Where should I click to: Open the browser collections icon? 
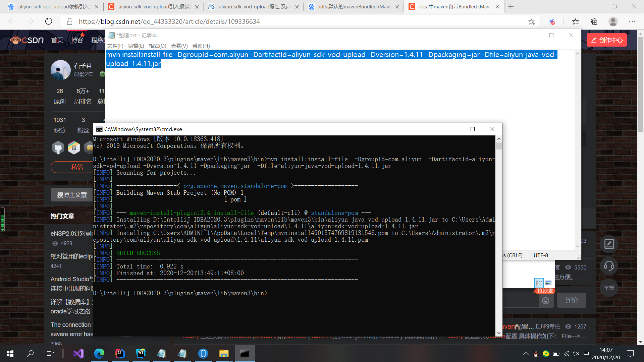pyautogui.click(x=594, y=21)
